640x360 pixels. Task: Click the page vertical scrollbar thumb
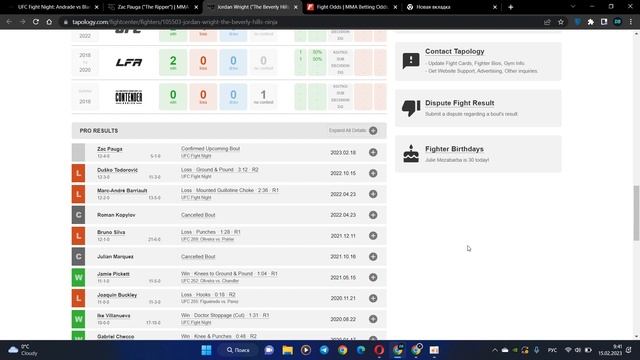pyautogui.click(x=636, y=213)
